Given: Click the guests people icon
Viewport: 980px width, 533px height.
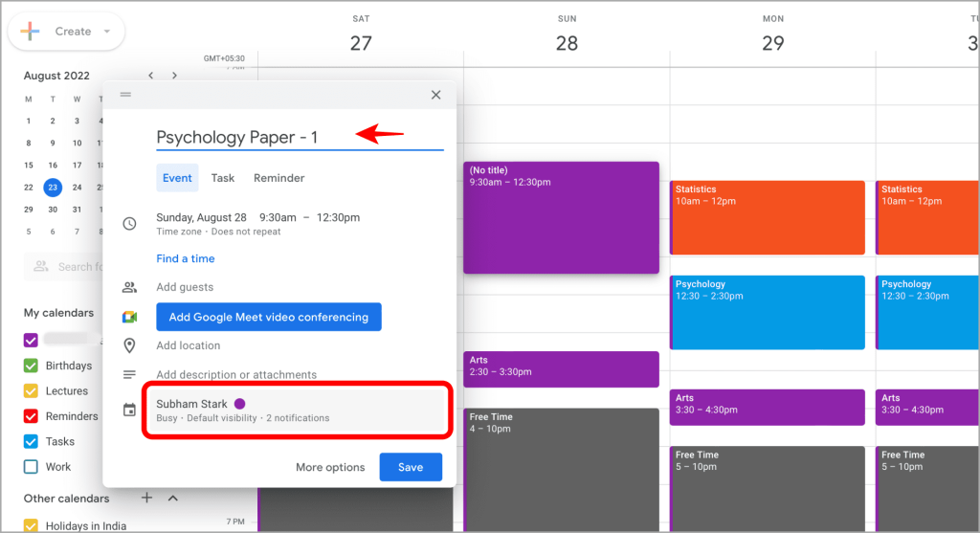Looking at the screenshot, I should click(129, 287).
